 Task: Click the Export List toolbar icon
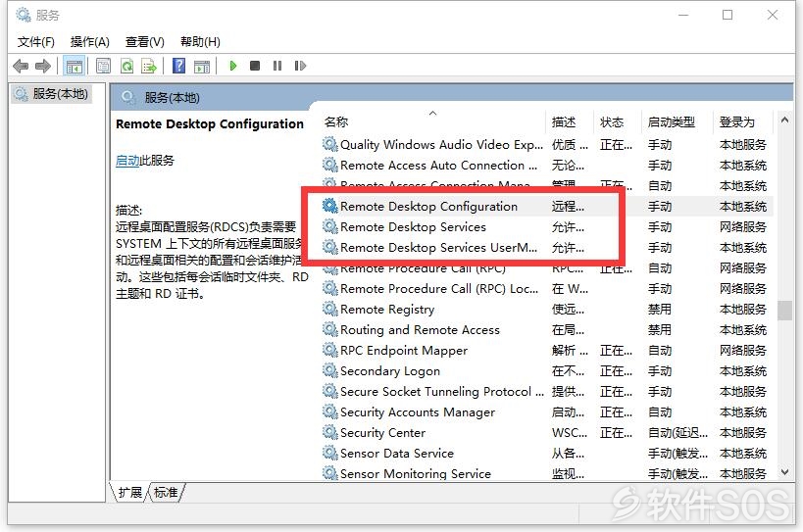point(149,66)
